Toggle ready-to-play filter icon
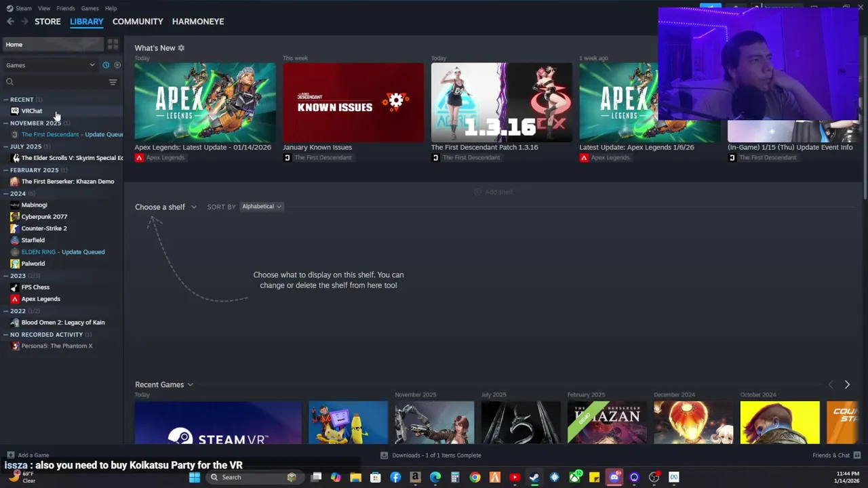This screenshot has width=868, height=488. pyautogui.click(x=117, y=65)
